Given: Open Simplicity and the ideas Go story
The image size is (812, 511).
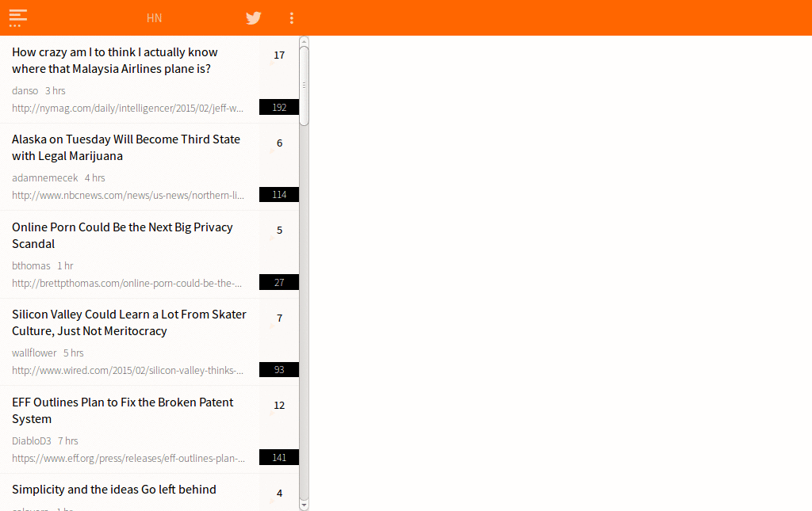Looking at the screenshot, I should point(114,490).
